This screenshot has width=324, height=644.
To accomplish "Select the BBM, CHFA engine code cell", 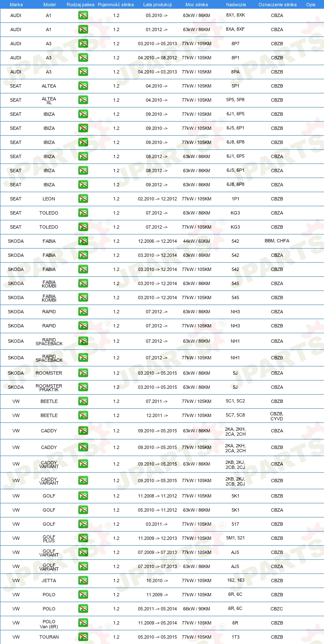I will [x=277, y=241].
